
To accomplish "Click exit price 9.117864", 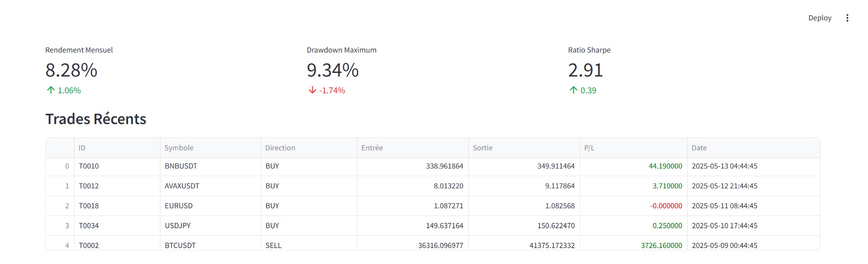I will (x=524, y=186).
